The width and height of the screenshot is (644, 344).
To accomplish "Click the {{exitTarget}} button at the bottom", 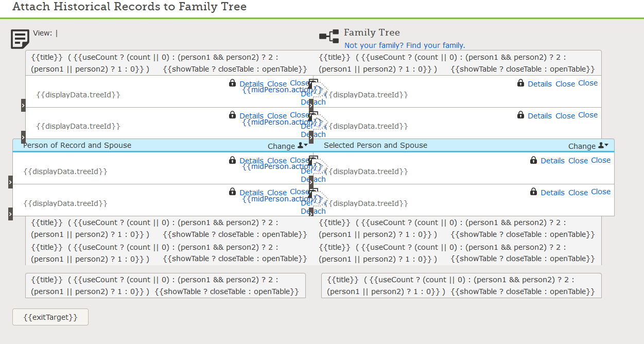I will (50, 317).
